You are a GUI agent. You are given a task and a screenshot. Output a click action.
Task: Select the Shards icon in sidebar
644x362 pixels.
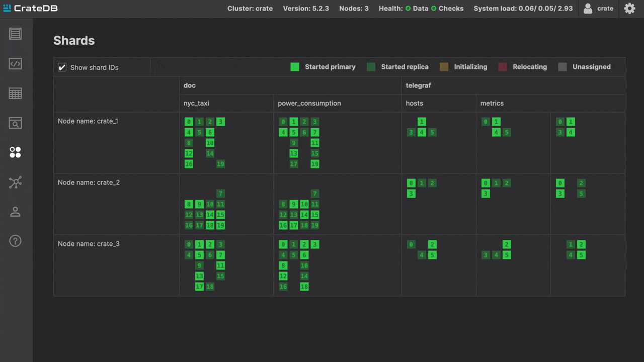(x=16, y=152)
